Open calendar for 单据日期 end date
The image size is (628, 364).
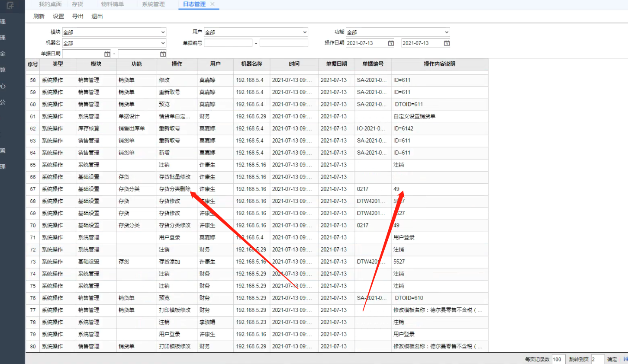163,54
